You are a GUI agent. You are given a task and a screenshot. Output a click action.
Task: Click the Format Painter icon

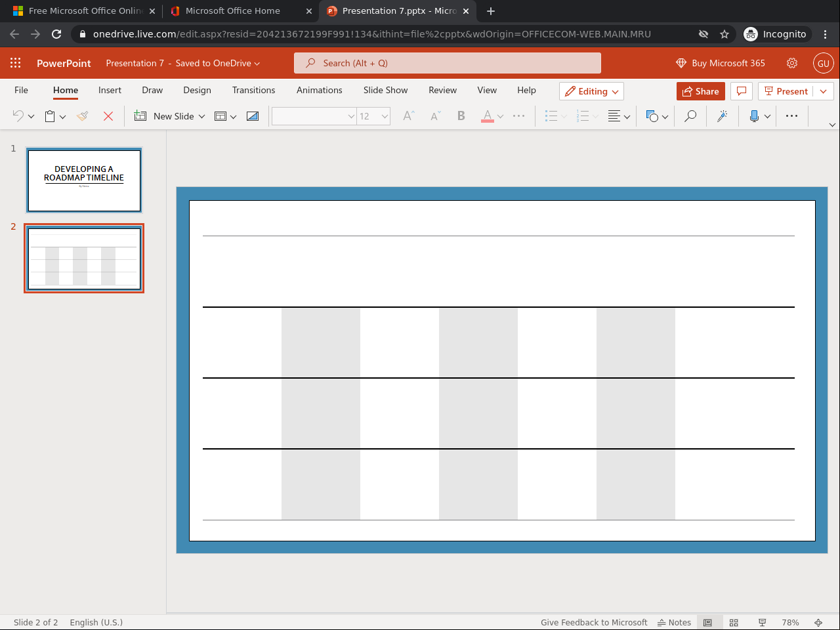[83, 116]
